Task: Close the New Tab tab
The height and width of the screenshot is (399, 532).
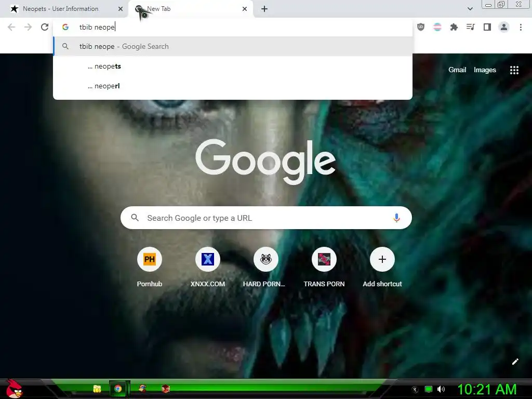Action: (x=245, y=9)
